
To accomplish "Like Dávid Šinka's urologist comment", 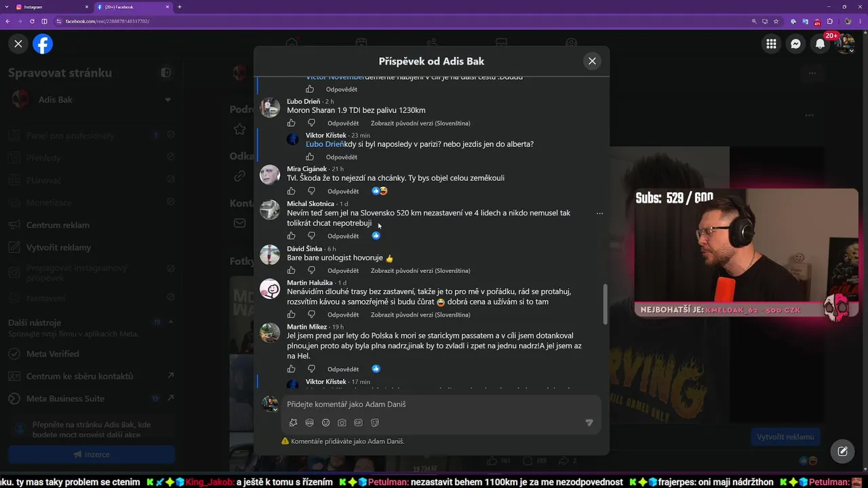I will (292, 270).
